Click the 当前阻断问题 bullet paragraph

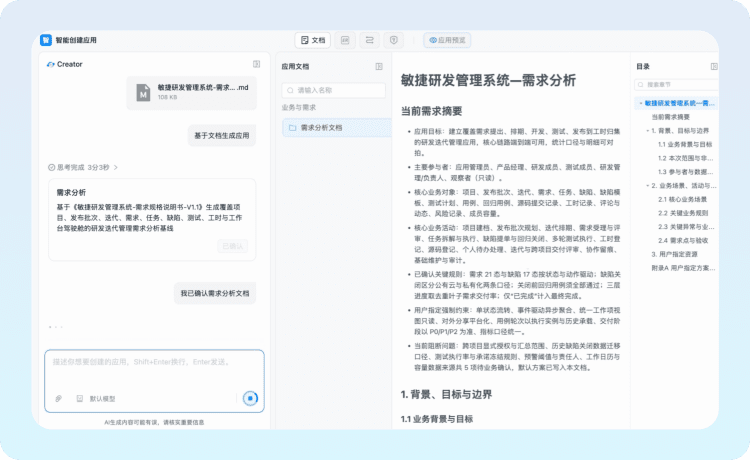coord(517,357)
